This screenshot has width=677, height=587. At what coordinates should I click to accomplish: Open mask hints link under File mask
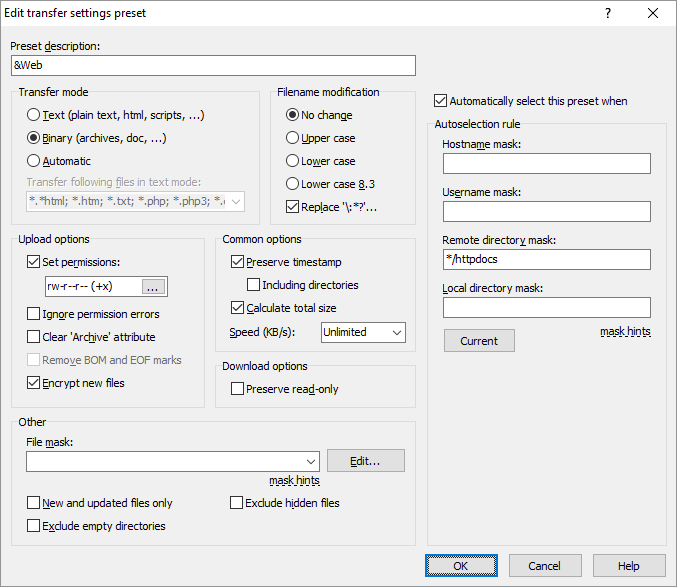[x=294, y=481]
